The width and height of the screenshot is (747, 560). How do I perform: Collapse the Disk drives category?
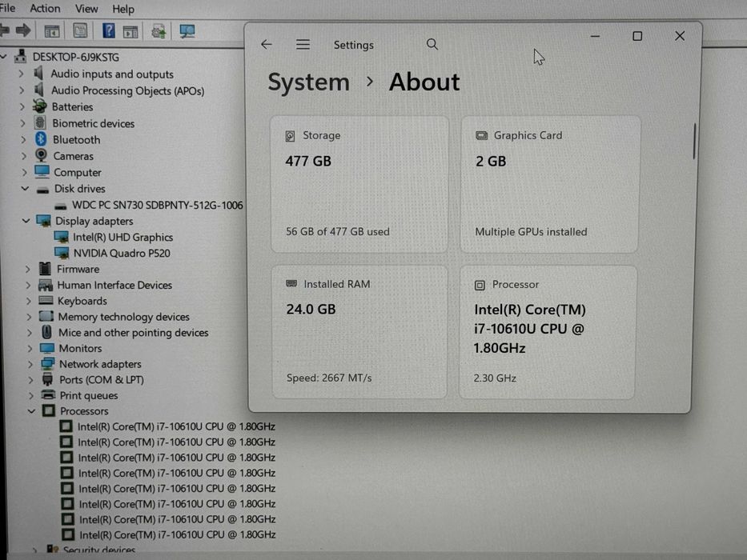pyautogui.click(x=25, y=189)
